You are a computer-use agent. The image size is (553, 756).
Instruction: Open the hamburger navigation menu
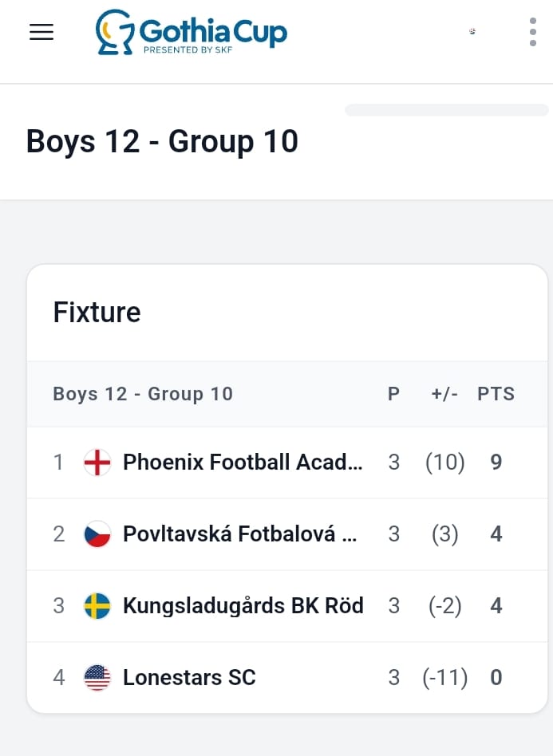tap(41, 32)
